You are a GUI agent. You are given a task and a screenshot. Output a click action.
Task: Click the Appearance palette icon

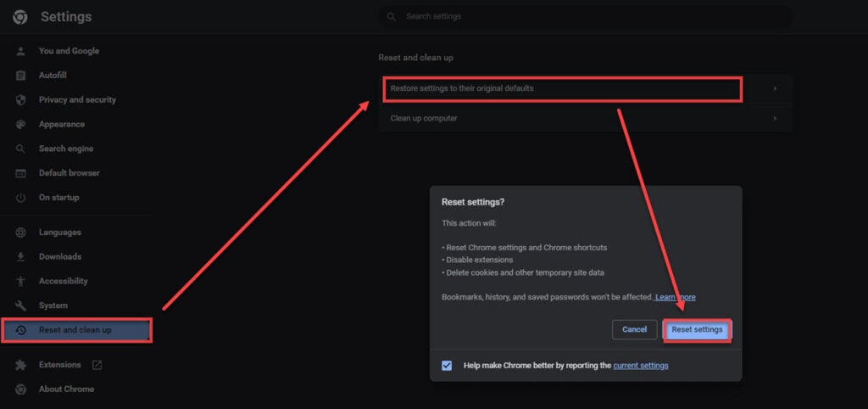click(20, 124)
